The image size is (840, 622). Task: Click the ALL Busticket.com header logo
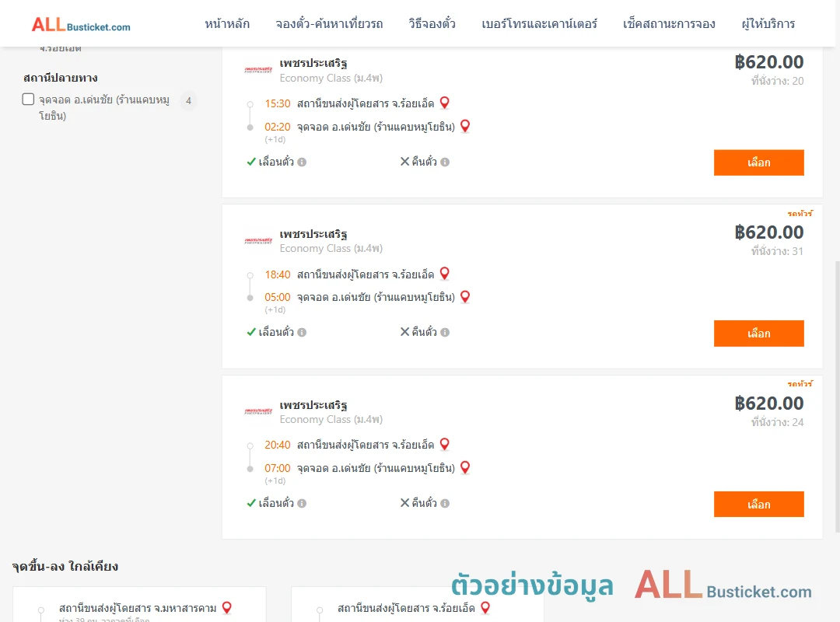point(81,25)
